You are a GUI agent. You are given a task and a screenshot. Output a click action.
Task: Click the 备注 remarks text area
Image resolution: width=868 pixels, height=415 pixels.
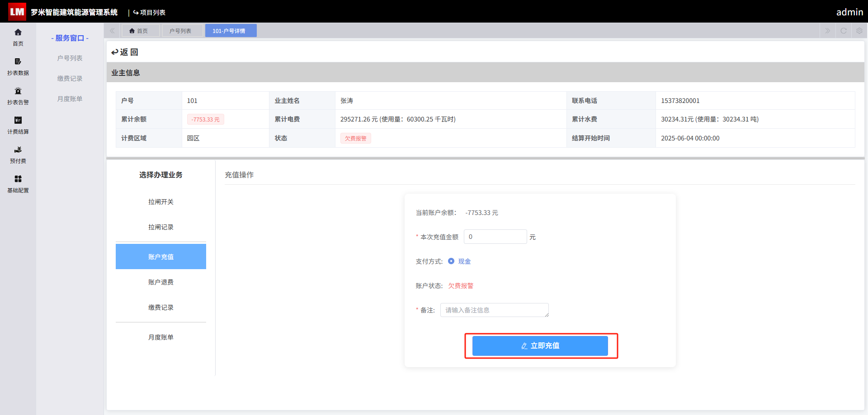coord(495,310)
